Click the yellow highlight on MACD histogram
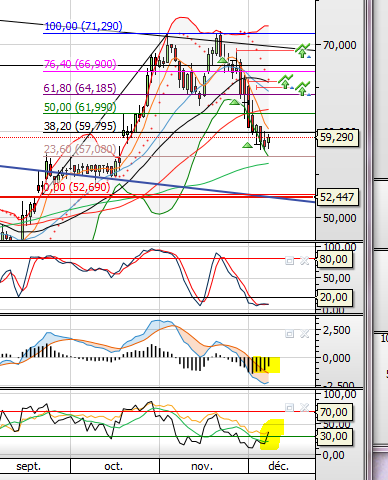This screenshot has width=388, height=480. [x=266, y=365]
